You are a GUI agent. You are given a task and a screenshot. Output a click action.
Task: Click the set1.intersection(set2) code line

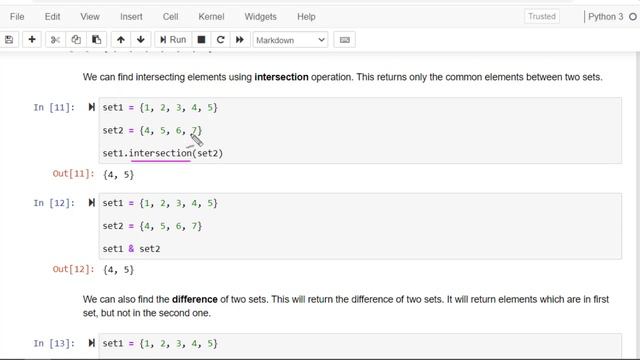click(162, 153)
